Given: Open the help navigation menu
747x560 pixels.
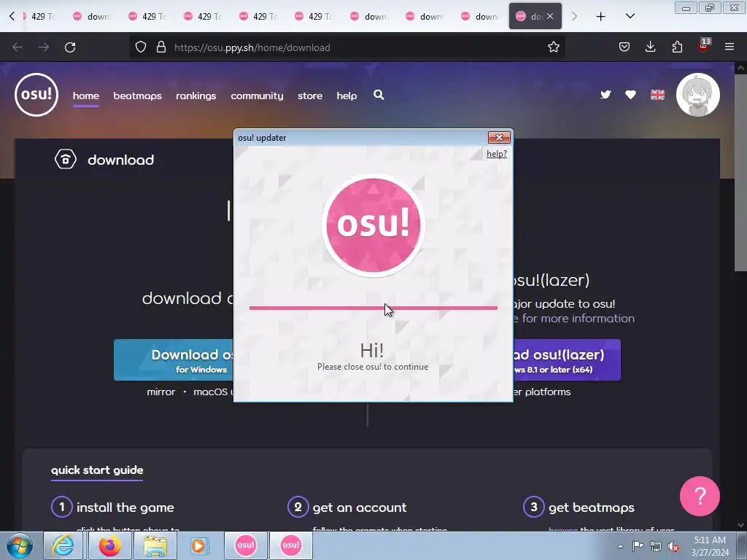Looking at the screenshot, I should tap(347, 96).
